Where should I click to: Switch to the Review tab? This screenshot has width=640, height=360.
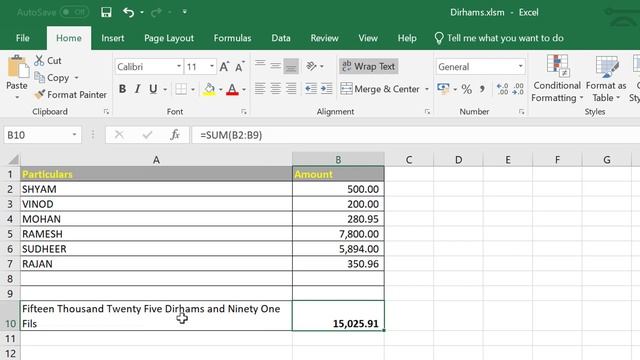coord(324,38)
